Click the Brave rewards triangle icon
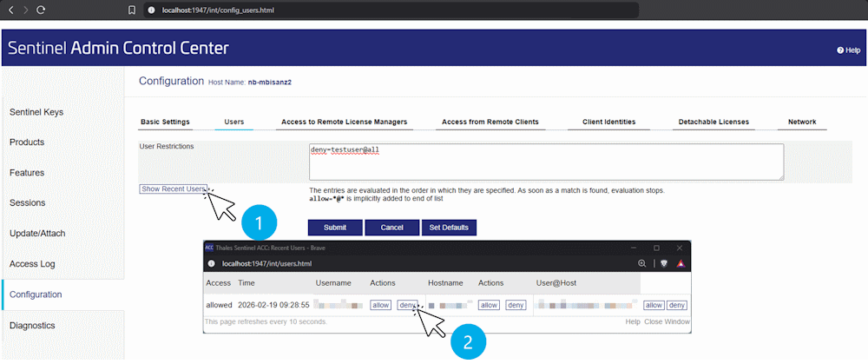Viewport: 868px width, 364px height. click(x=681, y=263)
